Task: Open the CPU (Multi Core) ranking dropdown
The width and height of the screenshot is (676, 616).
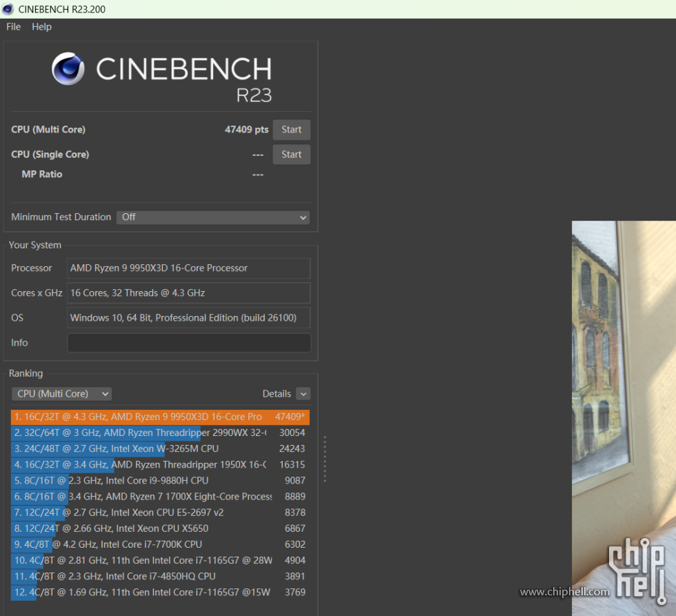Action: 61,394
